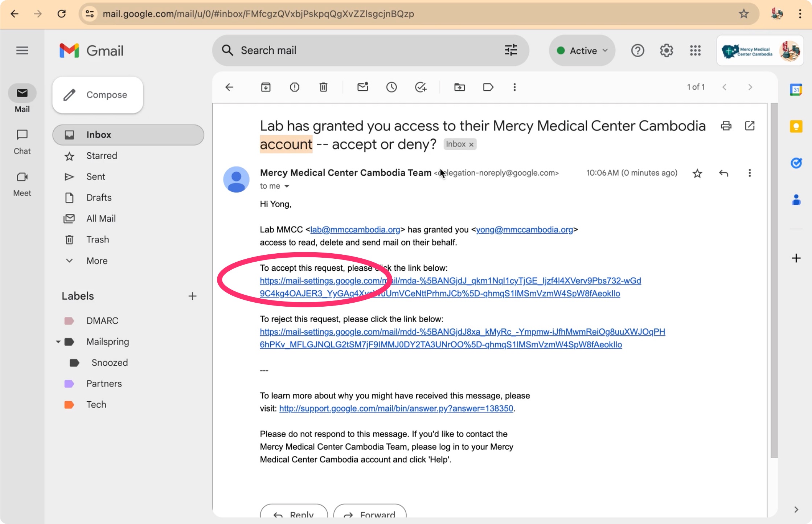Image resolution: width=812 pixels, height=524 pixels.
Task: Click the Compose button
Action: (98, 95)
